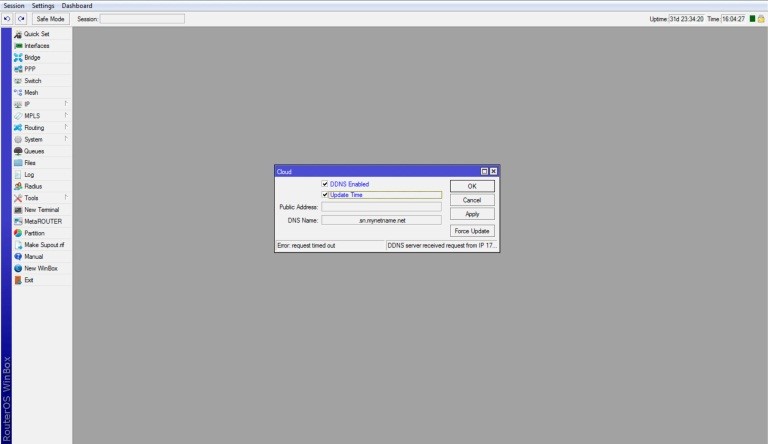Expand the System submenu arrow
Viewport: 768px width, 444px height.
click(66, 139)
